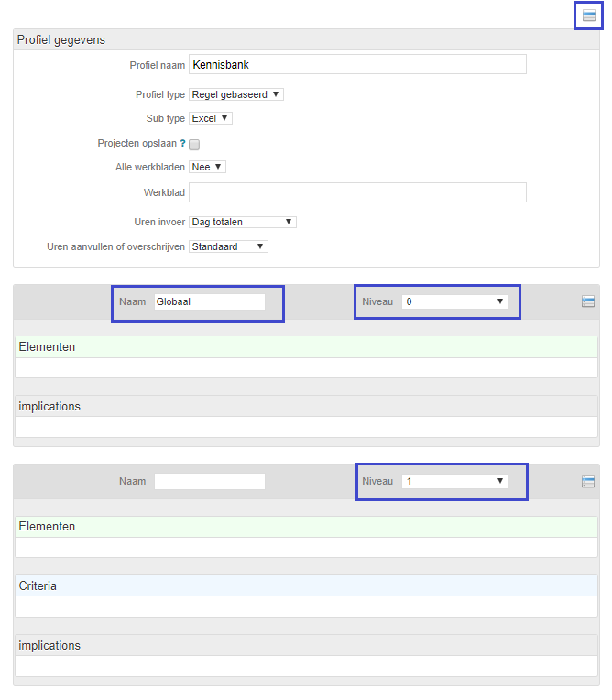The height and width of the screenshot is (700, 612).
Task: Open the Globaal rule block menu icon
Action: tap(587, 301)
